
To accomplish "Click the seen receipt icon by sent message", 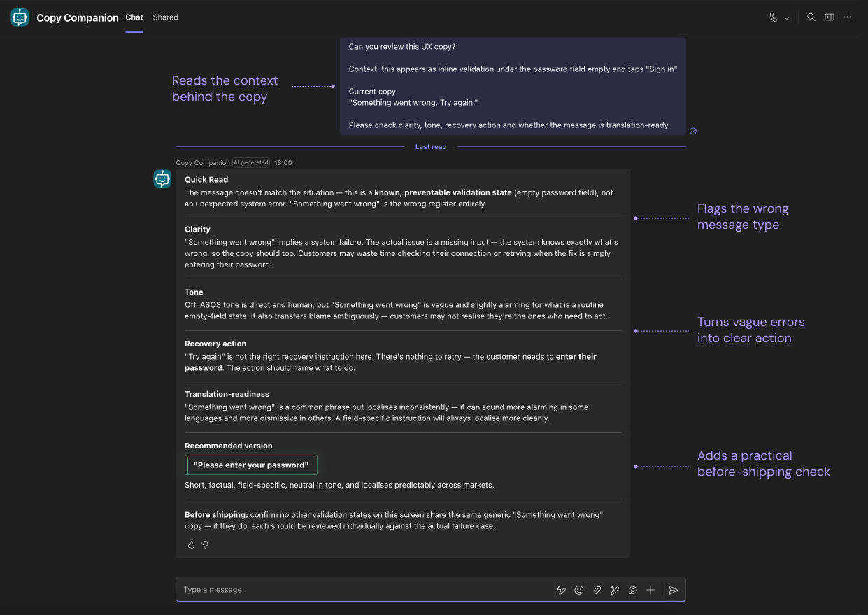I will [693, 131].
